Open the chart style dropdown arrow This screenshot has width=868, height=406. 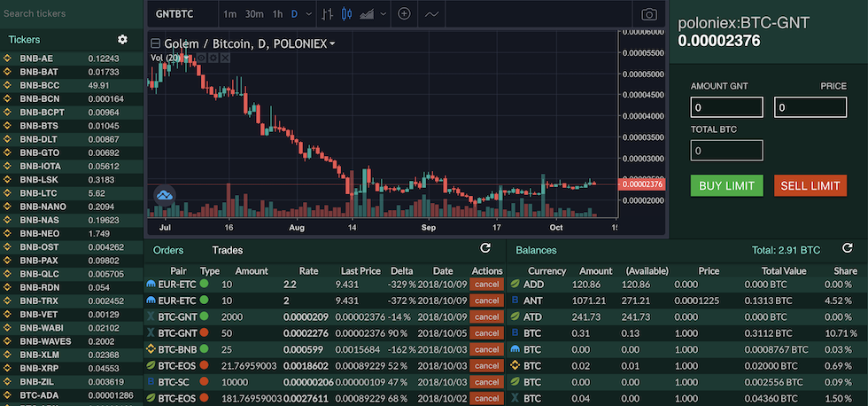pos(383,14)
